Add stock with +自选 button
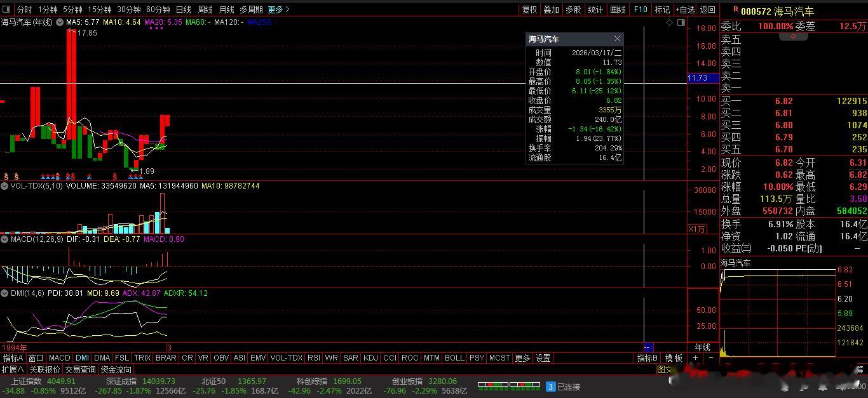868x398 pixels. (x=686, y=10)
